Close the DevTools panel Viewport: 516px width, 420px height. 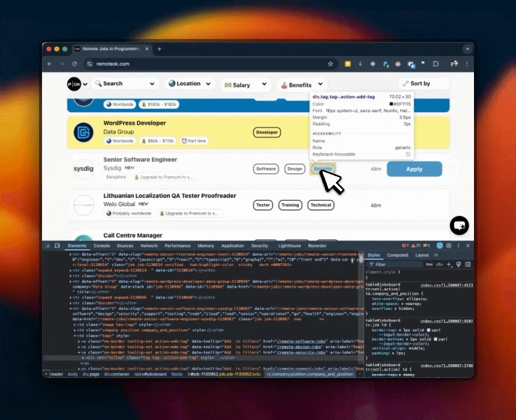click(x=468, y=246)
